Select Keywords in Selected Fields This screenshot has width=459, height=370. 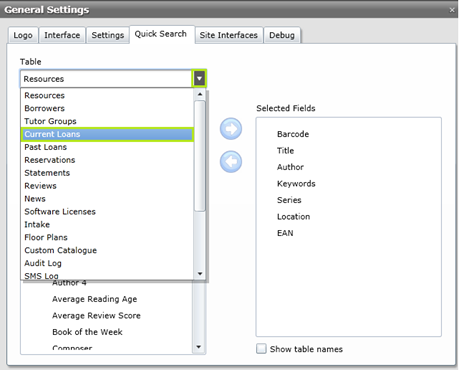point(296,184)
